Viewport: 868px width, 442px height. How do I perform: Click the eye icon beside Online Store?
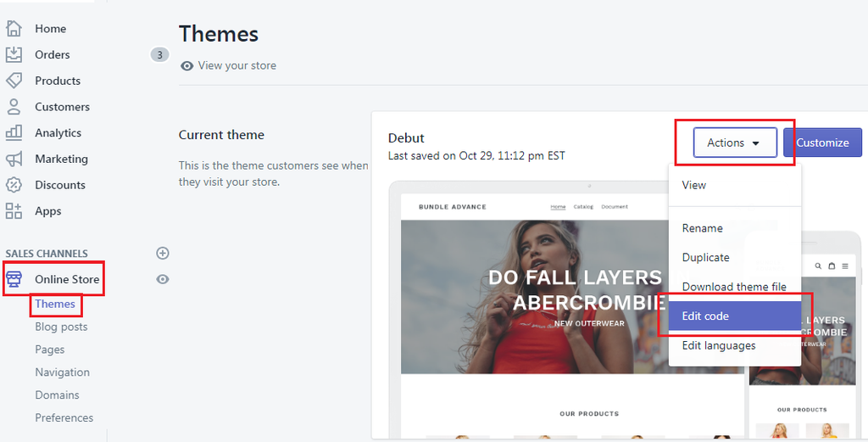pos(162,279)
